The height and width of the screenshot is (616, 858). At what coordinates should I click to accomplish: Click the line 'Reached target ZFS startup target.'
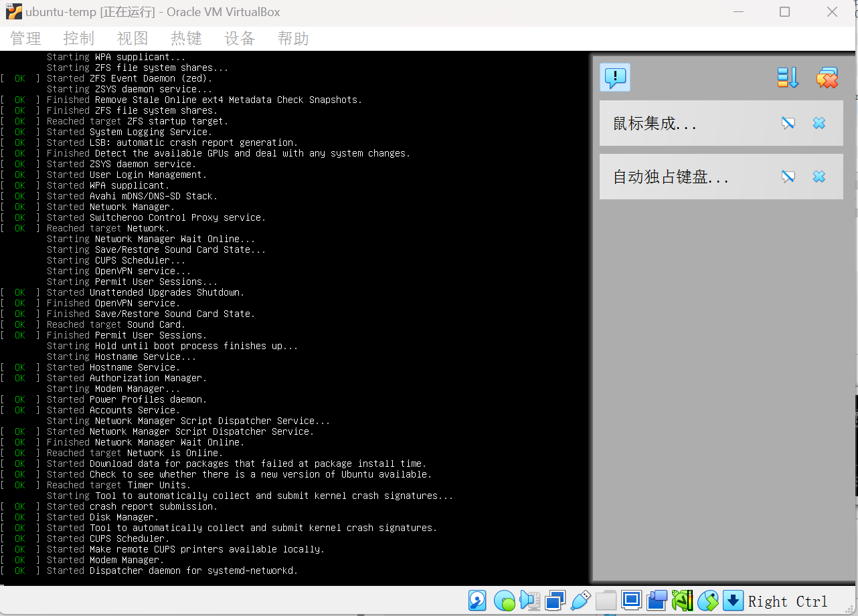[137, 121]
